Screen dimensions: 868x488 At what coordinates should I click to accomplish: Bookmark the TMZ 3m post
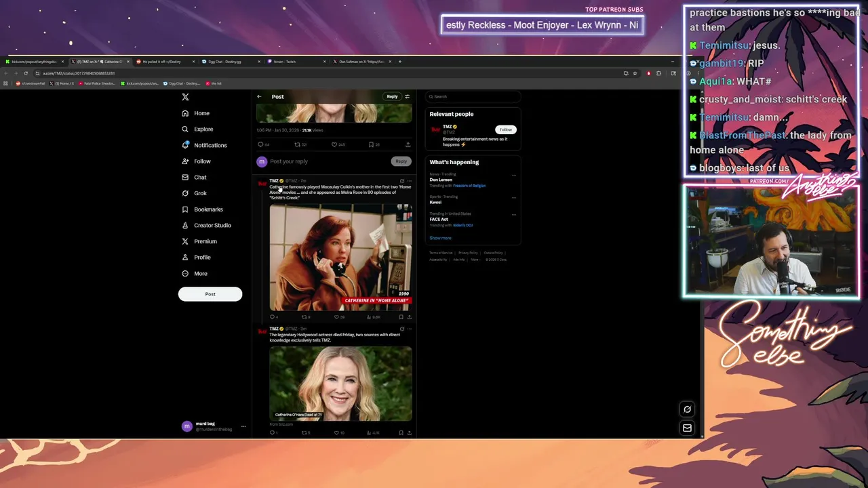tap(401, 432)
